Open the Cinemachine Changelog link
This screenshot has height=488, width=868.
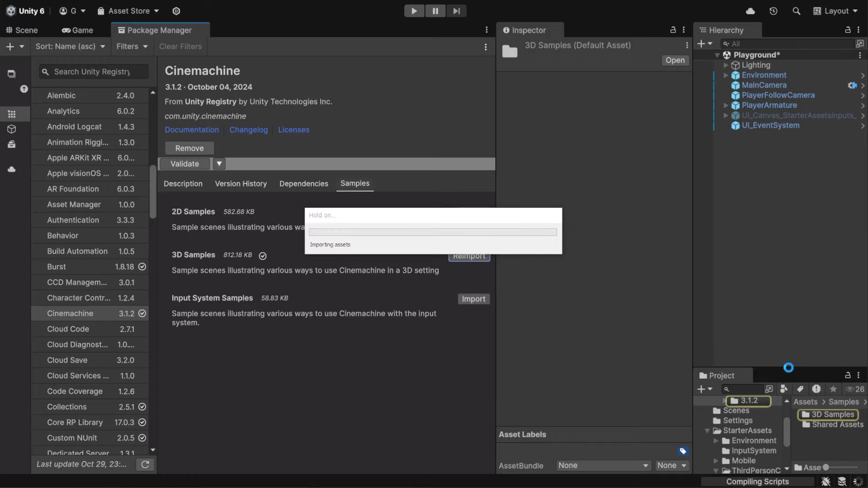pyautogui.click(x=248, y=130)
